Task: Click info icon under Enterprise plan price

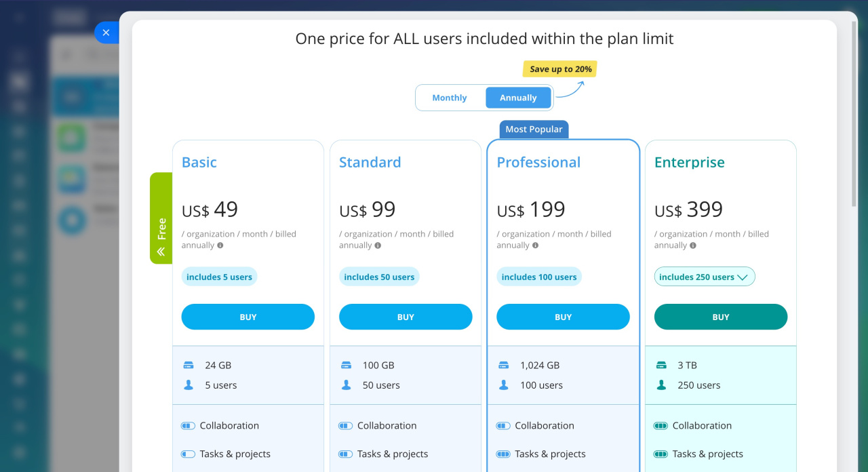Action: coord(693,245)
